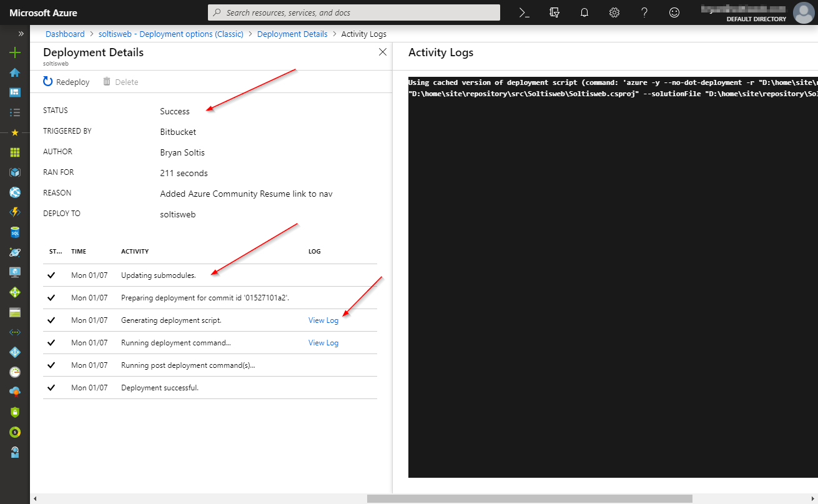Open Deployment Details breadcrumb item
The image size is (818, 504).
pos(292,34)
